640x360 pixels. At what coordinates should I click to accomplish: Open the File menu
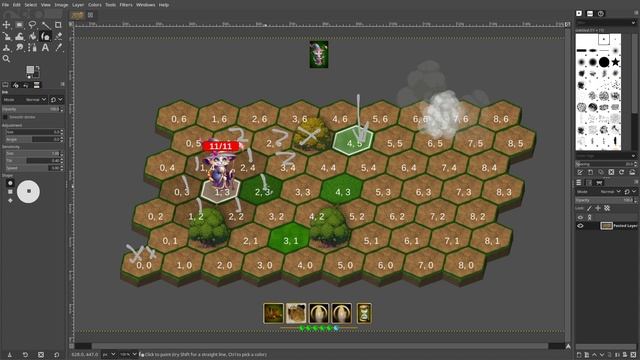tap(5, 5)
